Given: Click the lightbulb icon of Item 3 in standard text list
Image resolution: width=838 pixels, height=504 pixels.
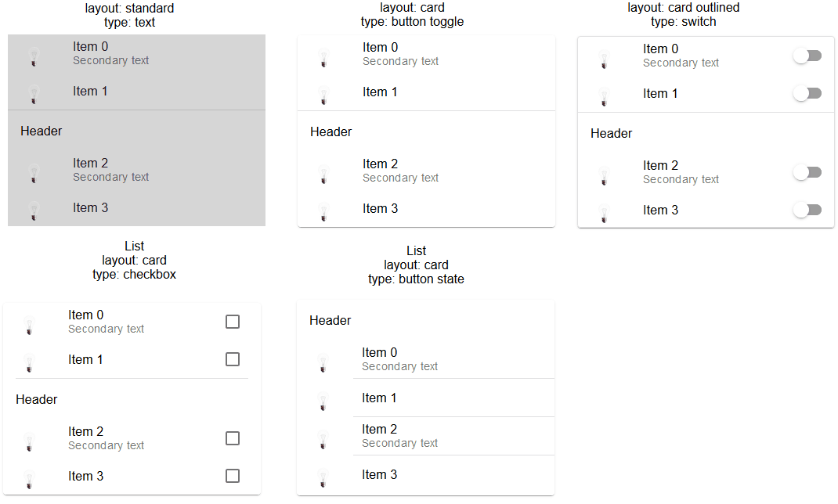Looking at the screenshot, I should tap(34, 211).
